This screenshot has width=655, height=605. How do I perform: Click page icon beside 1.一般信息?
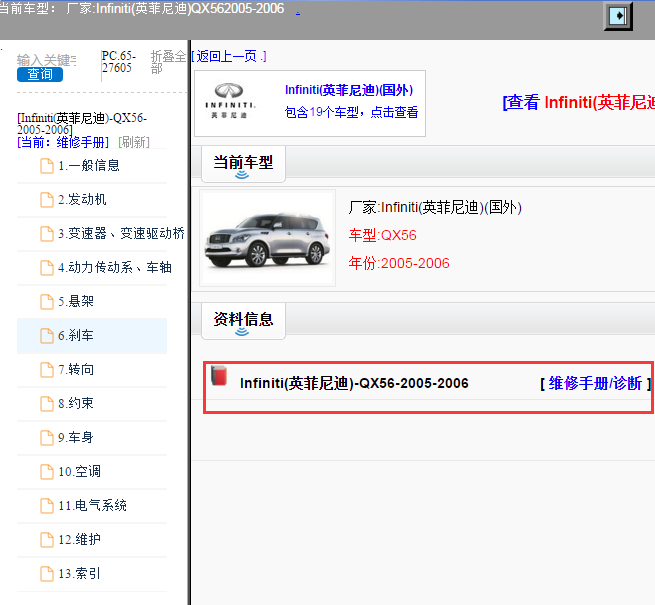point(47,165)
